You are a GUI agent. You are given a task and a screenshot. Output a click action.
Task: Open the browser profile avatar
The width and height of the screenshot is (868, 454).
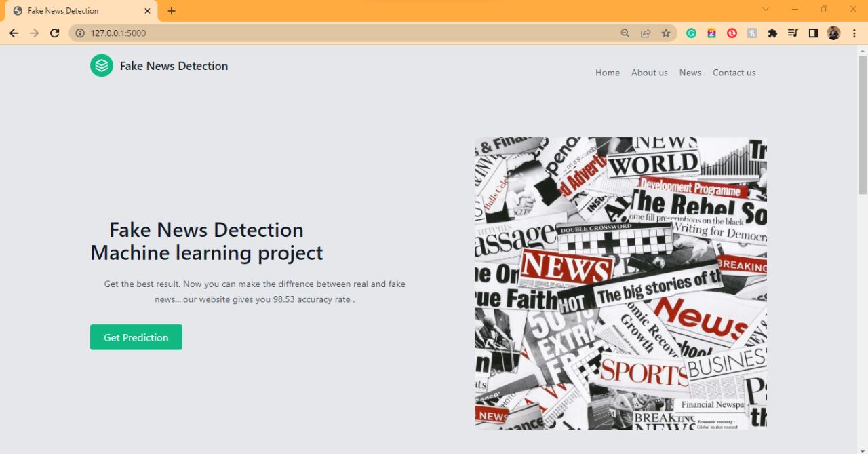833,33
